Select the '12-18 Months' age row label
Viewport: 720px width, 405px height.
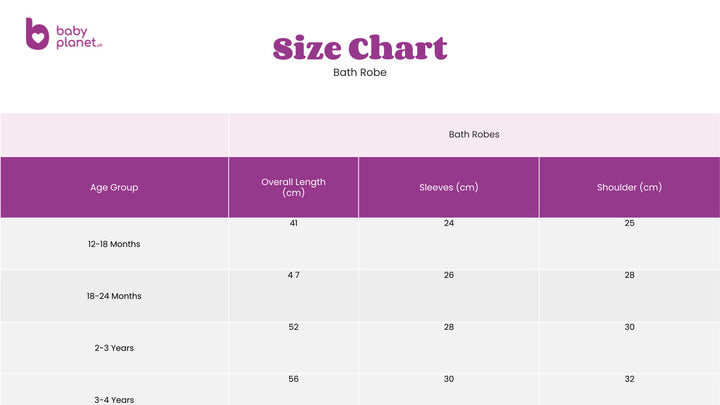point(114,244)
